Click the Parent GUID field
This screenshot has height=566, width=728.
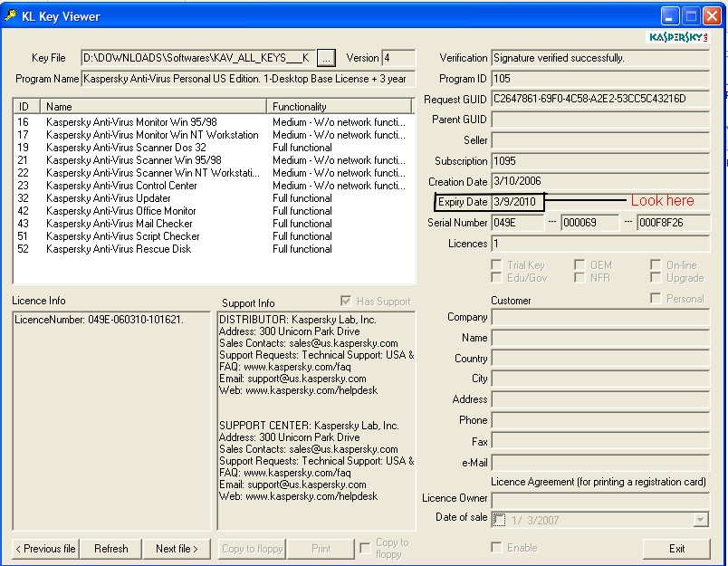pyautogui.click(x=600, y=120)
